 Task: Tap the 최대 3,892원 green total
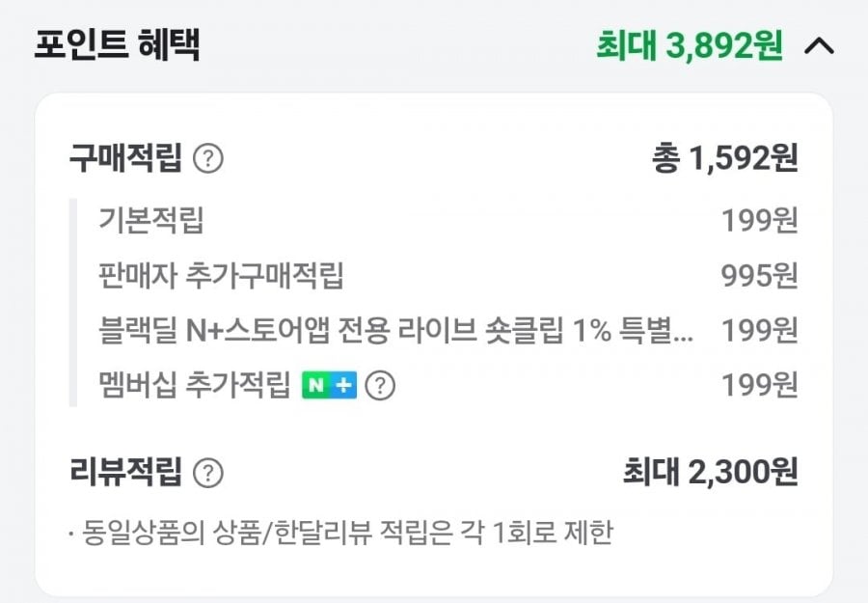tap(690, 45)
